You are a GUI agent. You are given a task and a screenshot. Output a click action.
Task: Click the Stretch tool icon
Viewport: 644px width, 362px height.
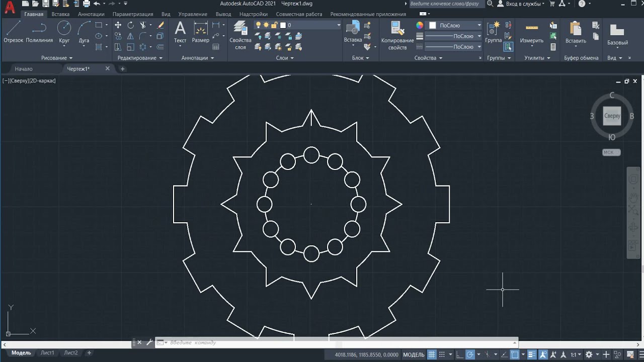(x=118, y=47)
